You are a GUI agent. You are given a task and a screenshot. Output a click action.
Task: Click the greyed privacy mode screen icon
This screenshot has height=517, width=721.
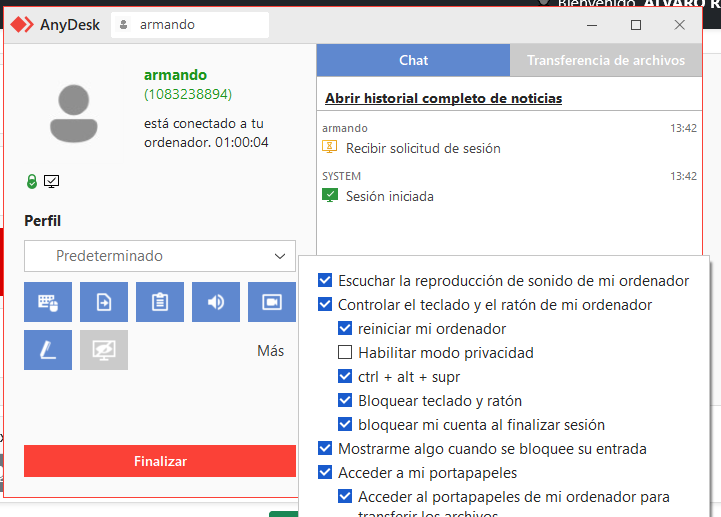pos(104,350)
